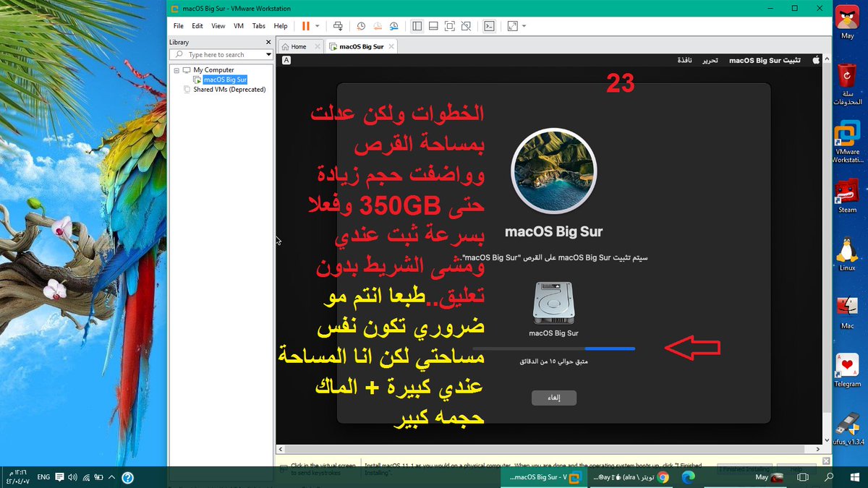This screenshot has width=868, height=488.
Task: Open the notification center tray icon
Action: tap(60, 477)
